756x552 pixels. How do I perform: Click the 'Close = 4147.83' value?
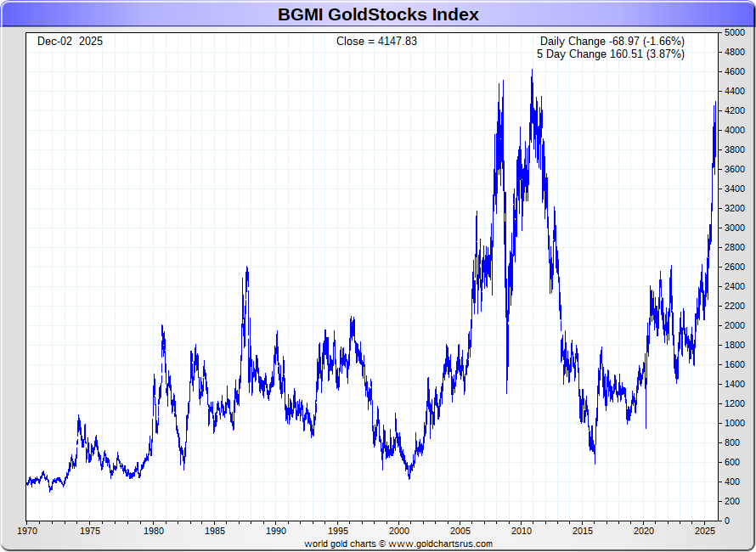click(376, 42)
